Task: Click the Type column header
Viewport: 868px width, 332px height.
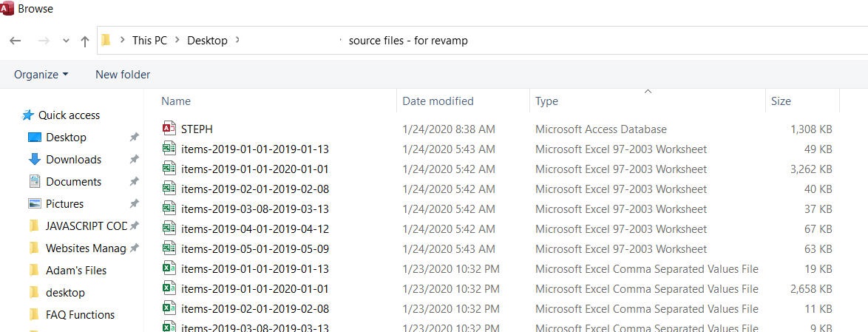Action: (x=546, y=101)
